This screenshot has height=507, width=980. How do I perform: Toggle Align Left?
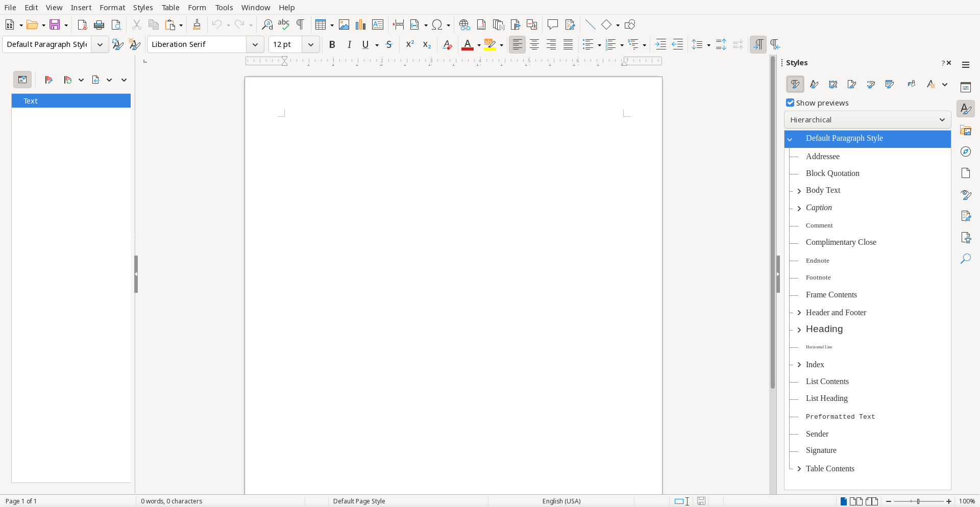coord(517,44)
